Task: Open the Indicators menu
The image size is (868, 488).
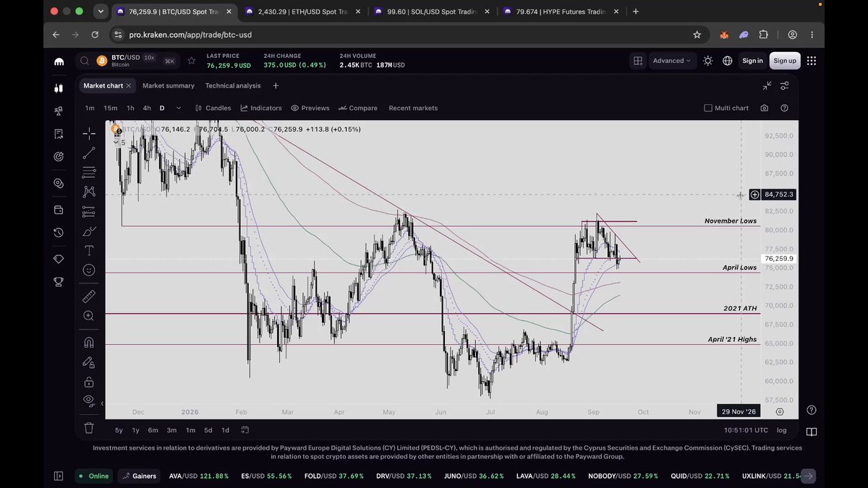Action: (261, 108)
